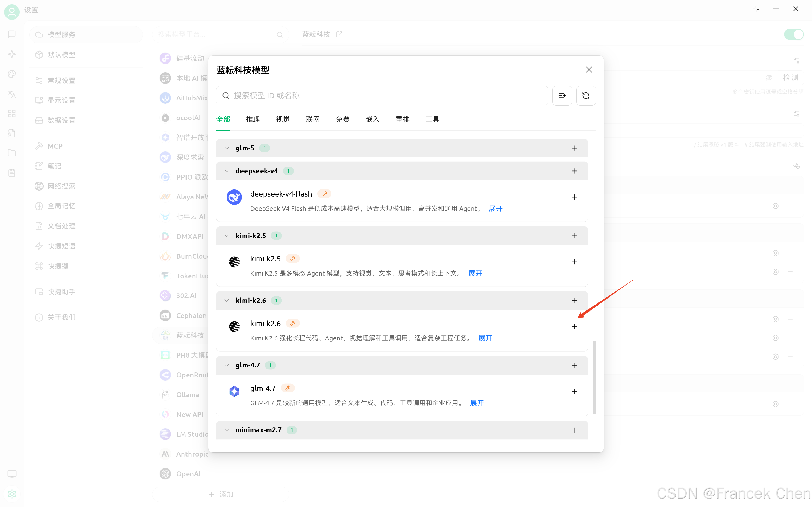Add the deepseek-v4-flash model
812x507 pixels.
pos(574,197)
